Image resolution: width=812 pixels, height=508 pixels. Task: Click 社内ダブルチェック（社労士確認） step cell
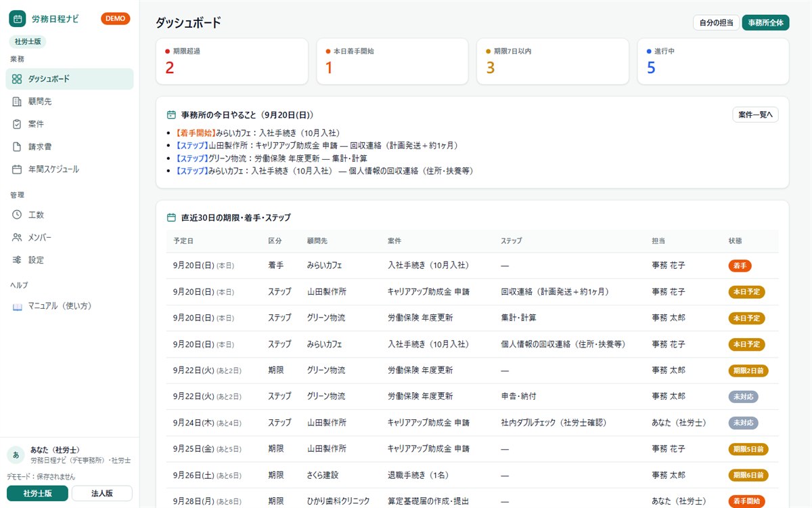point(554,423)
